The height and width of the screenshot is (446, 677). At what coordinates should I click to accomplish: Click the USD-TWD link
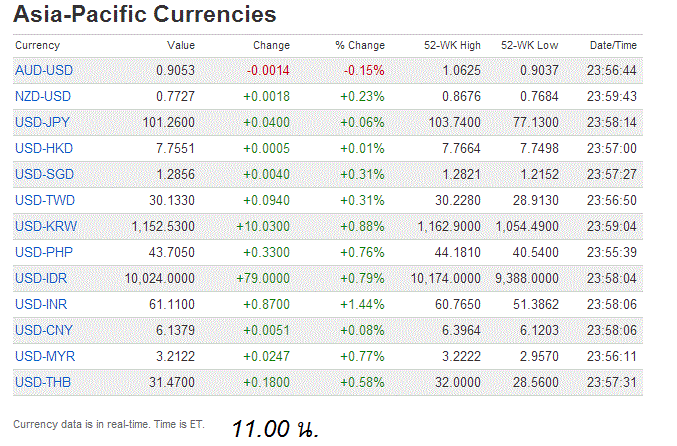[44, 200]
